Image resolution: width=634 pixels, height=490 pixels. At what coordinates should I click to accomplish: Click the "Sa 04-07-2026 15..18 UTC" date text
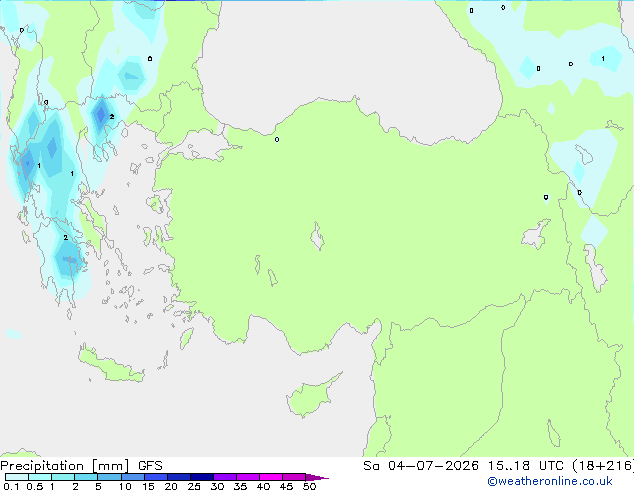466,466
